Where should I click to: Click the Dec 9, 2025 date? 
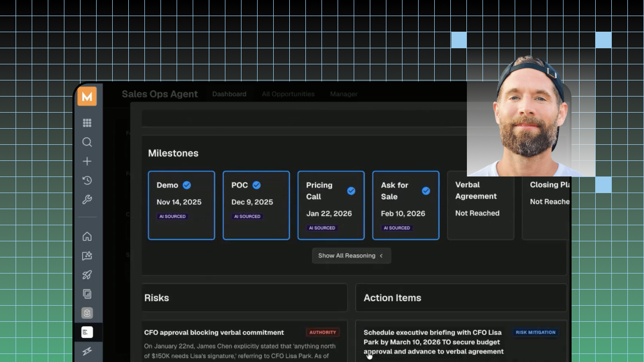[x=252, y=202]
